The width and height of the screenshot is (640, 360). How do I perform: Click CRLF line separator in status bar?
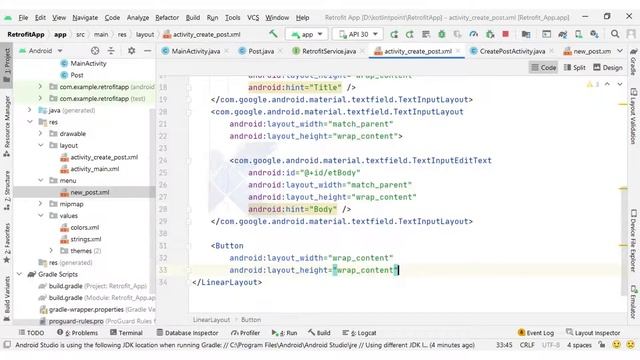click(527, 345)
